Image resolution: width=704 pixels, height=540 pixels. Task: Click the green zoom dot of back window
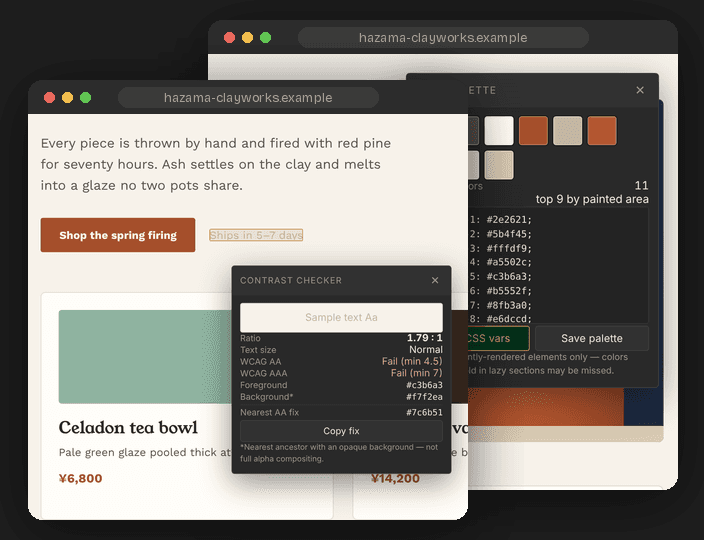pos(265,38)
